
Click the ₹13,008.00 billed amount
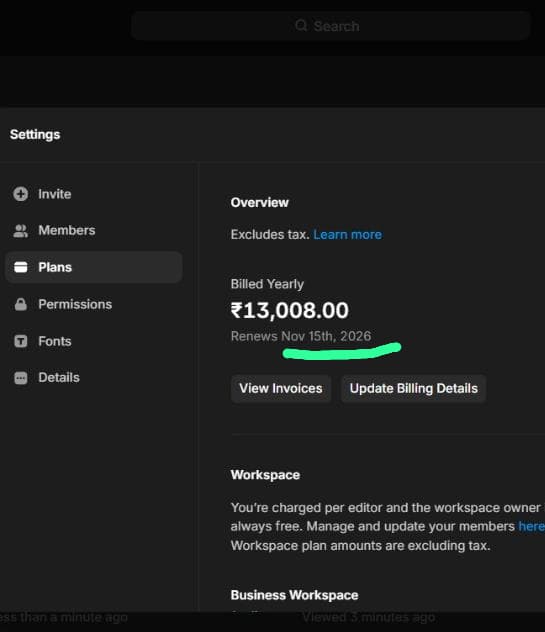click(x=290, y=310)
